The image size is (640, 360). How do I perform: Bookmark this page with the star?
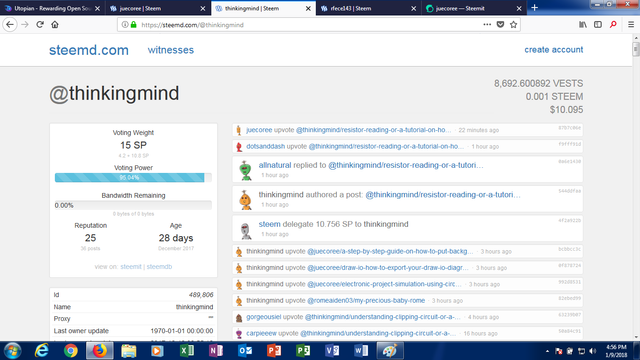point(513,24)
